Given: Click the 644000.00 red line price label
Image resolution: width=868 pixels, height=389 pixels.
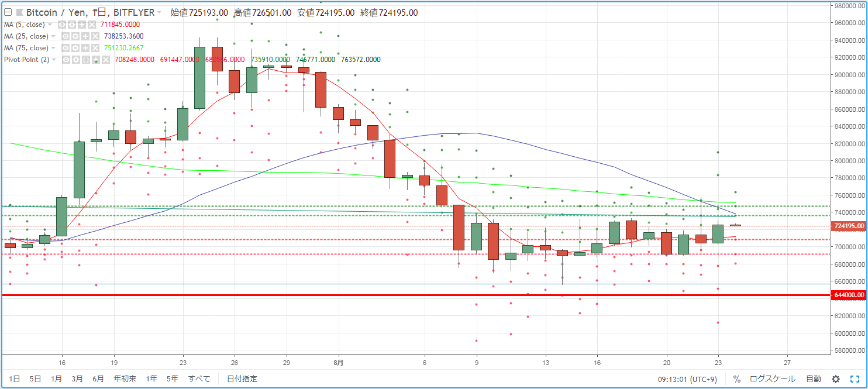Looking at the screenshot, I should [849, 295].
